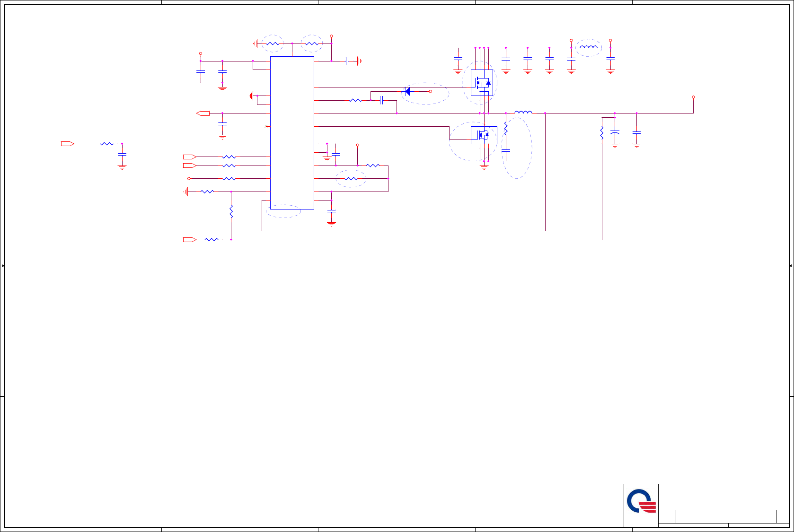The image size is (794, 532).
Task: Select the upper MOSFET symbol with body diode
Action: point(482,83)
